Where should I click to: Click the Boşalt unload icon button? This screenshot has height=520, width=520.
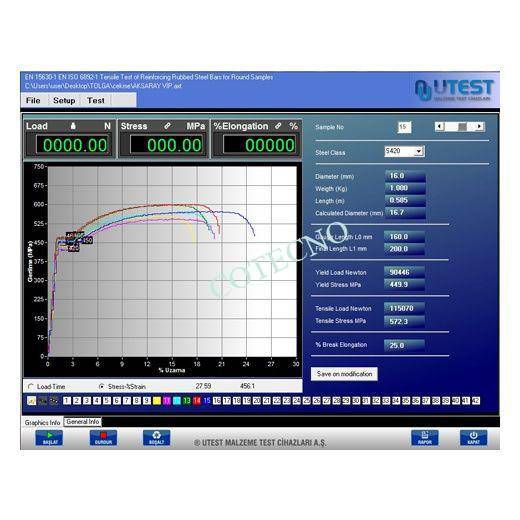coord(156,438)
